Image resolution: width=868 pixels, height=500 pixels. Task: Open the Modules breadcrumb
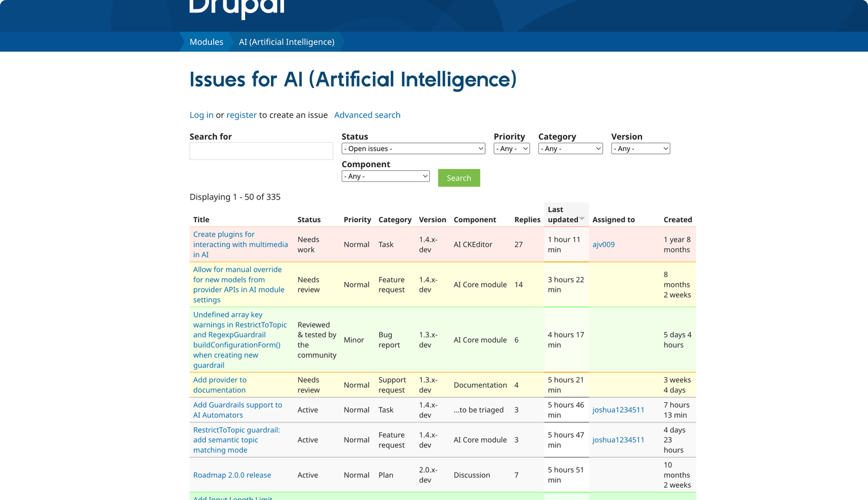[x=206, y=42]
